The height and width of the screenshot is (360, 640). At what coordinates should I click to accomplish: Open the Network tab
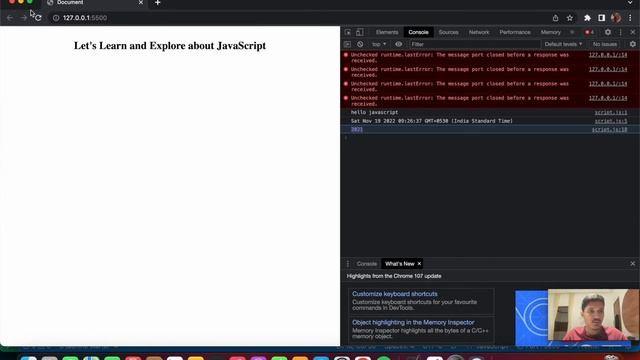click(479, 32)
